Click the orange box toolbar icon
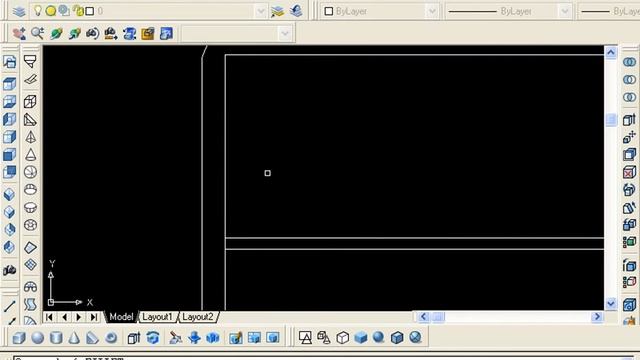Image resolution: width=640 pixels, height=360 pixels. [x=148, y=33]
